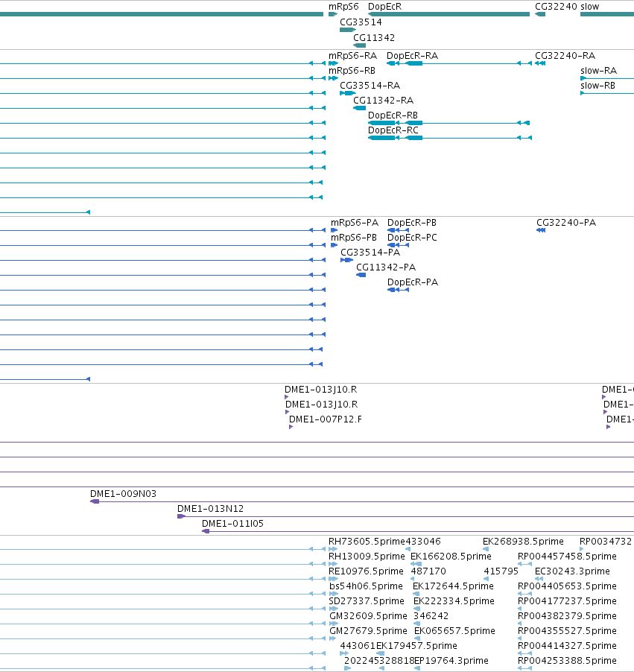Select the CG33514-PA protein label
Viewport: 634px width, 672px height.
coord(370,253)
